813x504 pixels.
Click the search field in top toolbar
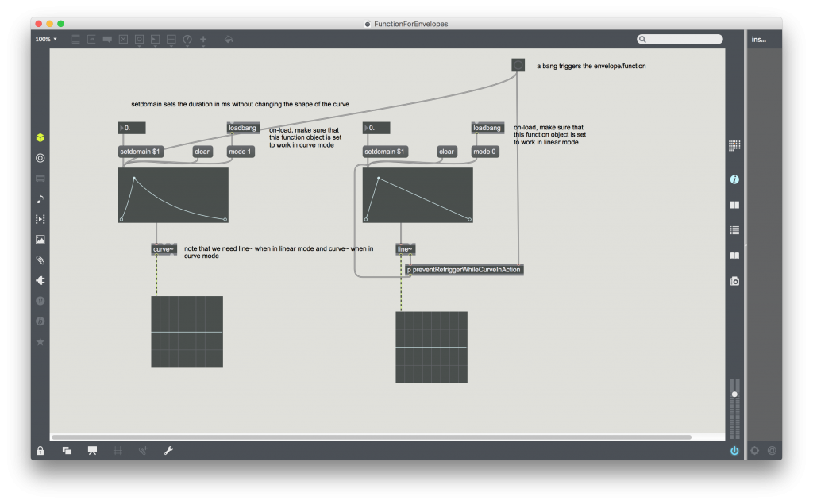tap(680, 39)
